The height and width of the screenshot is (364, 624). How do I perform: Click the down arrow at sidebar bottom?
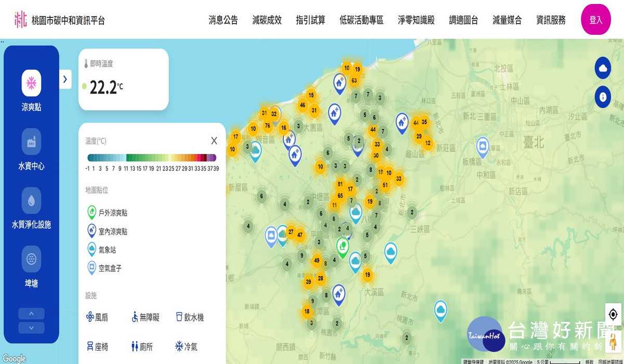point(31,327)
